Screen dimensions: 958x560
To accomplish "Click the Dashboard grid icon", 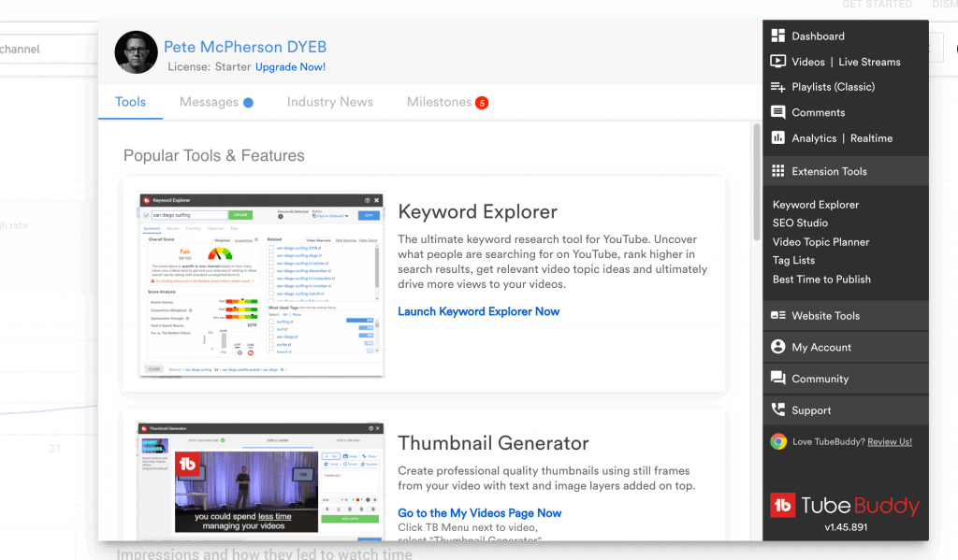I will click(x=777, y=36).
